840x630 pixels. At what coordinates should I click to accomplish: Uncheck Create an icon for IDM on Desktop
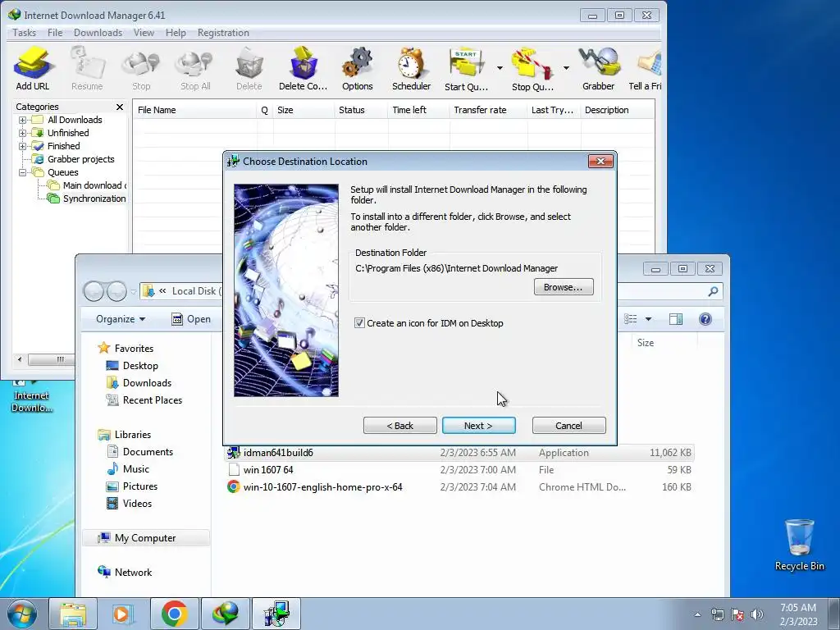click(x=359, y=323)
